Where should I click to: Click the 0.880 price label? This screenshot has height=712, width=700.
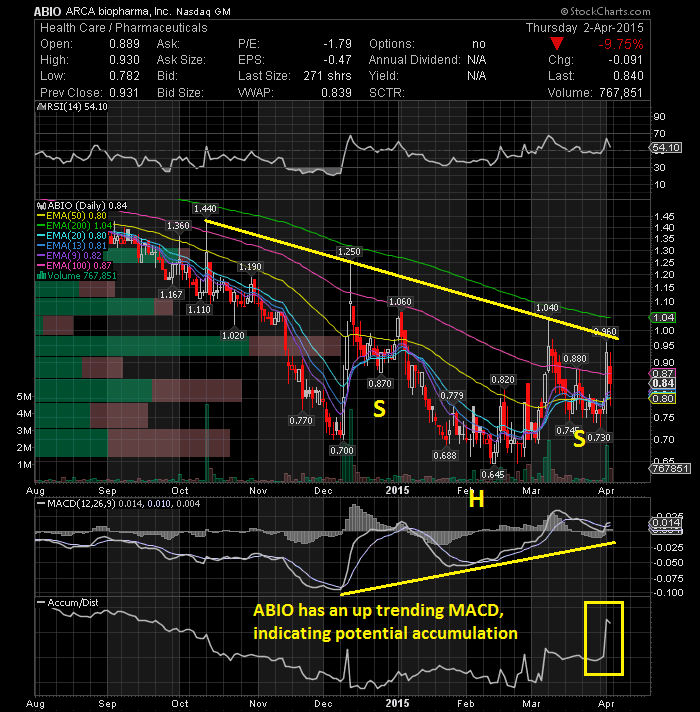pyautogui.click(x=575, y=359)
